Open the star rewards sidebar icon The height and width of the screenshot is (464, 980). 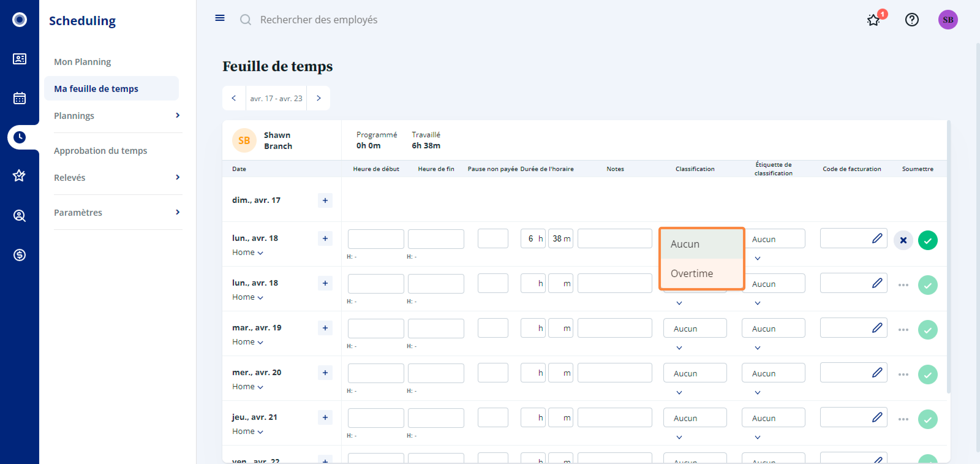(19, 176)
